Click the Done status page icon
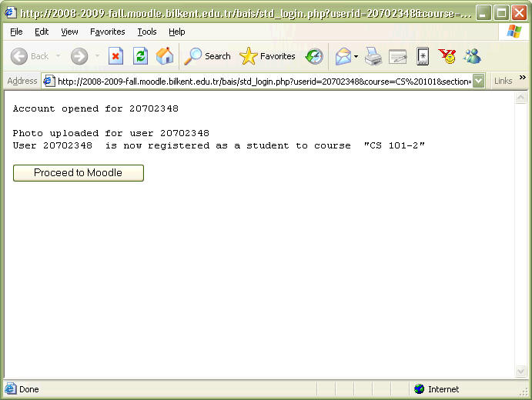This screenshot has height=400, width=532. pos(11,388)
